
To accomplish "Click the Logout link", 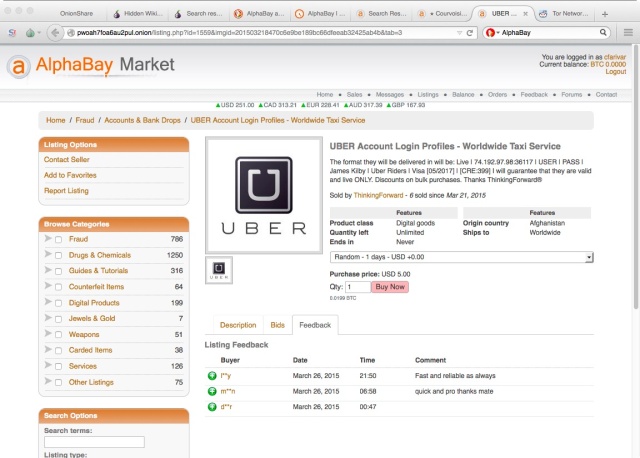I will tap(616, 71).
